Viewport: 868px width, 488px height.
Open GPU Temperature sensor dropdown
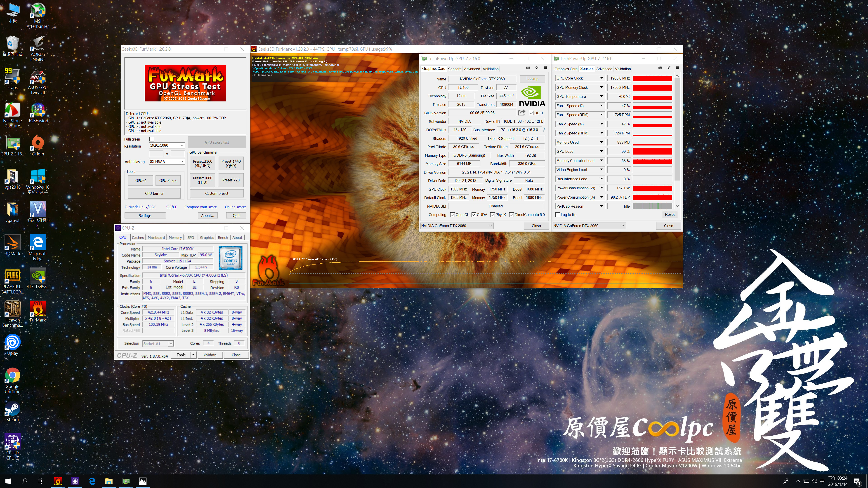[601, 96]
